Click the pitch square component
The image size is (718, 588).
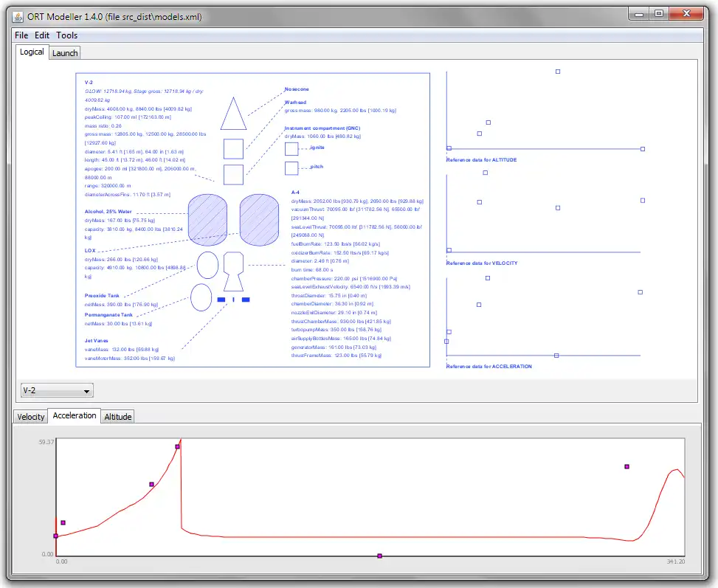[291, 168]
